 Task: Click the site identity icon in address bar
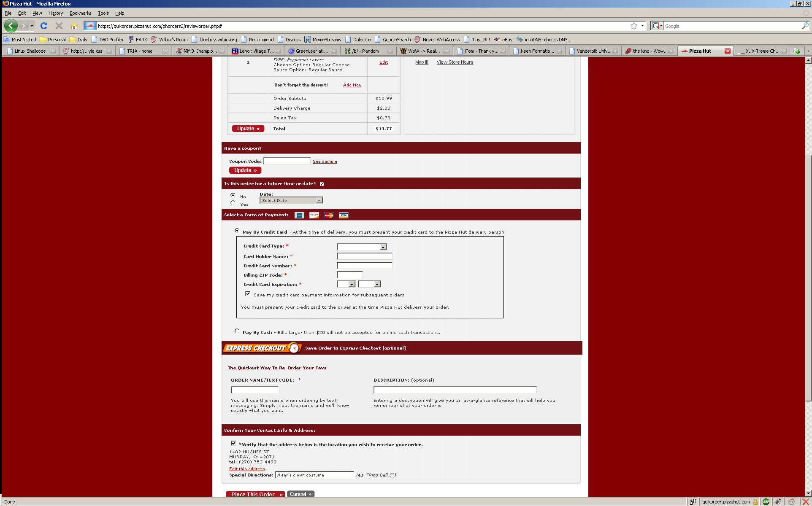pyautogui.click(x=90, y=26)
